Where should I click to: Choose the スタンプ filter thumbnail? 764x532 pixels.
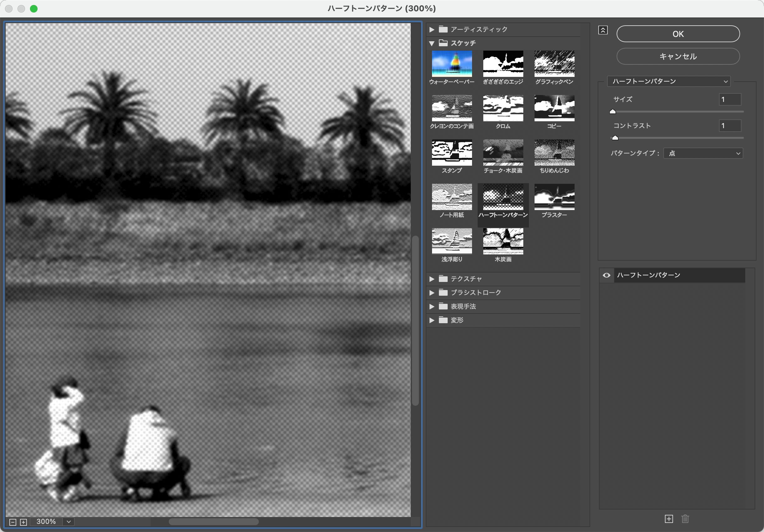451,153
